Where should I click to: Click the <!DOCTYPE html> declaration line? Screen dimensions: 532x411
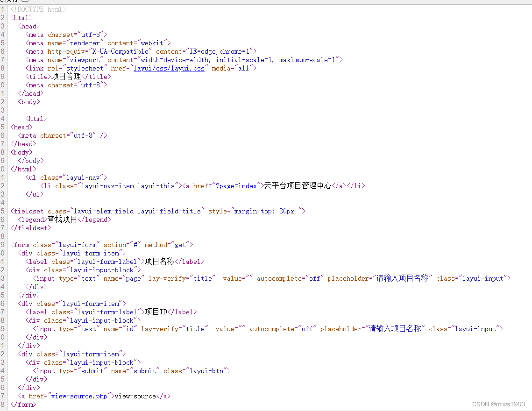point(38,9)
